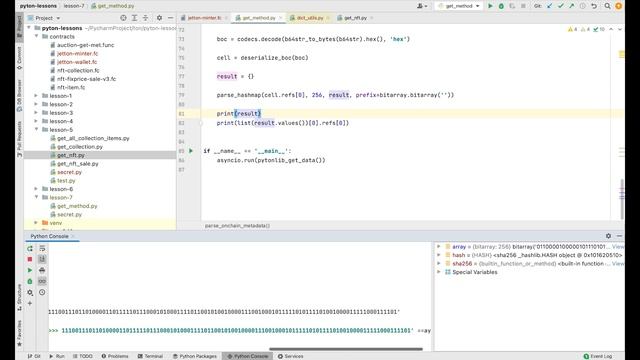Switch to dict_utils.py editor tab
The image size is (640, 360).
coord(309,18)
